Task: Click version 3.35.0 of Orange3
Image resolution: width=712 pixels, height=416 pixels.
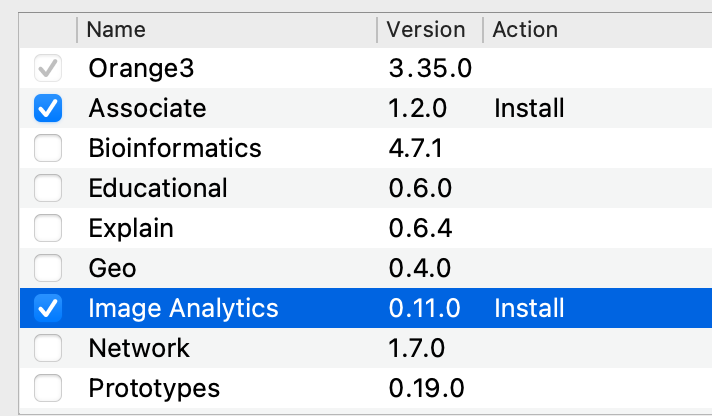Action: click(x=430, y=68)
